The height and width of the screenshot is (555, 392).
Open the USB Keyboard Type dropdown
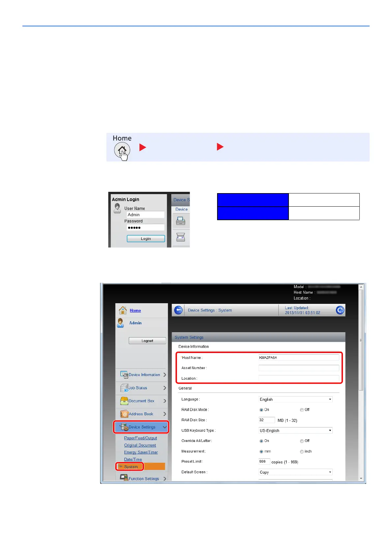(295, 430)
